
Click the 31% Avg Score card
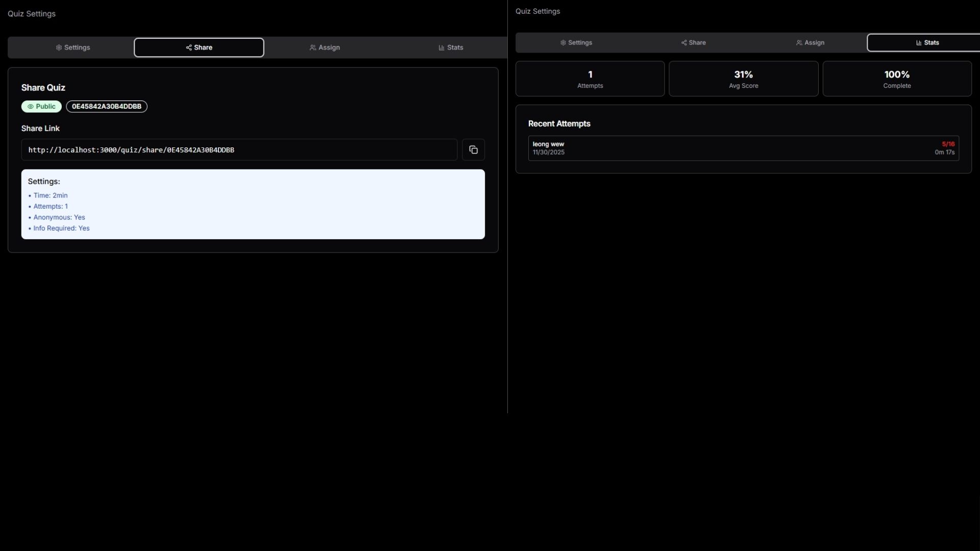coord(743,79)
